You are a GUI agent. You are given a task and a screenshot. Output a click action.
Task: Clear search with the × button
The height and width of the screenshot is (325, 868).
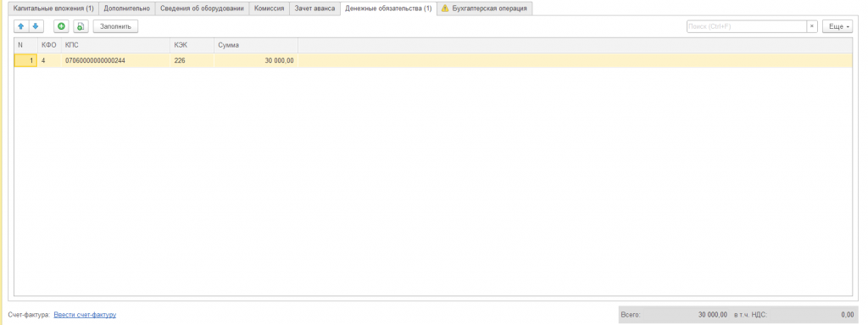(x=811, y=26)
